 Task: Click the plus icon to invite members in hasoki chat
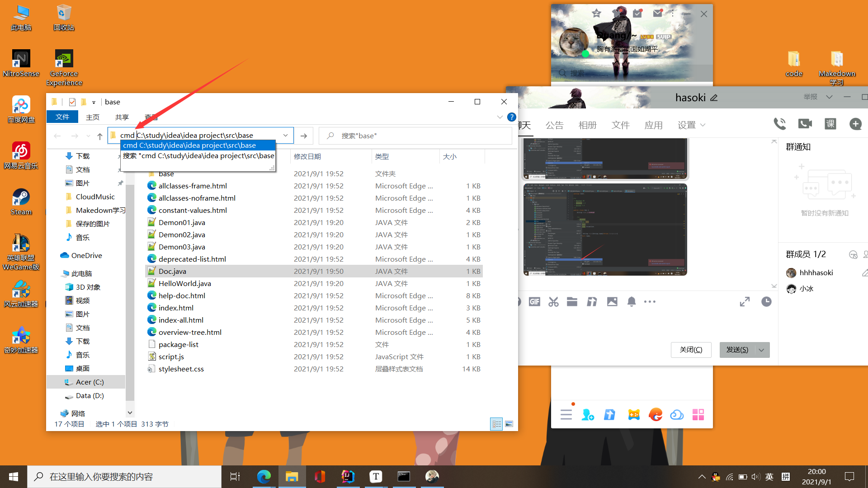click(x=855, y=124)
